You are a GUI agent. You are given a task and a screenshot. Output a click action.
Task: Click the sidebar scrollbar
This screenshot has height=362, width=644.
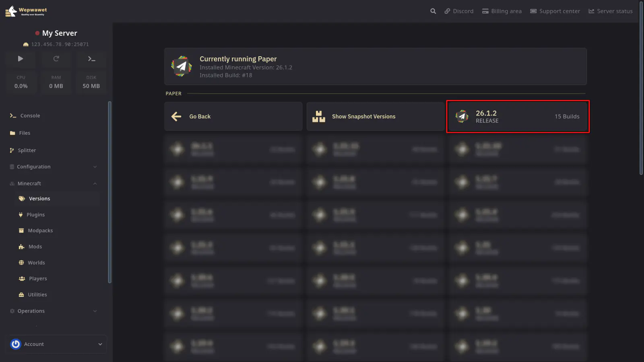point(109,192)
